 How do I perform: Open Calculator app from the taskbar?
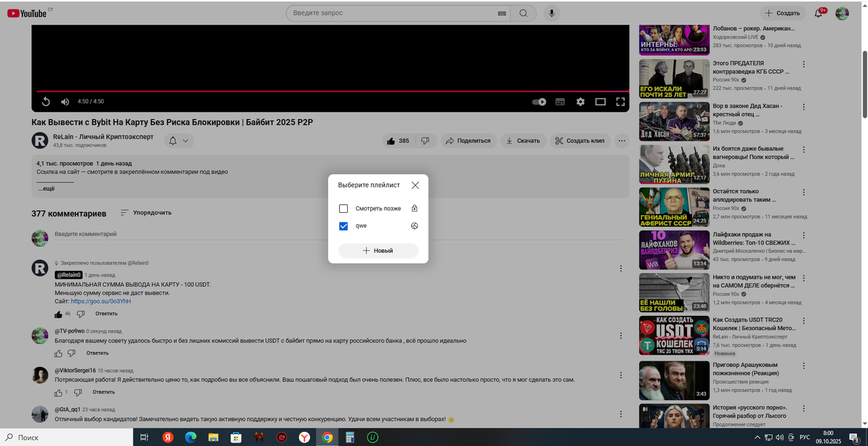[350, 437]
